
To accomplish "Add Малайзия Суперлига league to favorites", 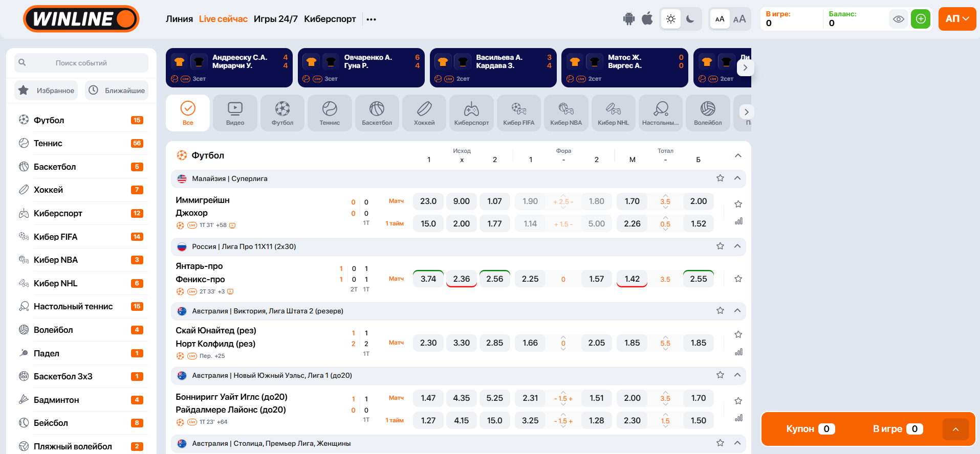I will click(x=720, y=178).
